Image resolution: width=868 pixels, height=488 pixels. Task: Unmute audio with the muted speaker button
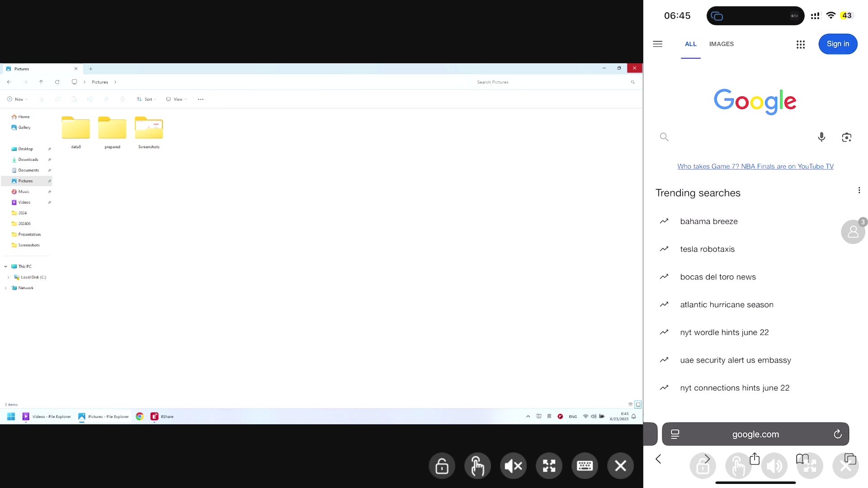[513, 466]
